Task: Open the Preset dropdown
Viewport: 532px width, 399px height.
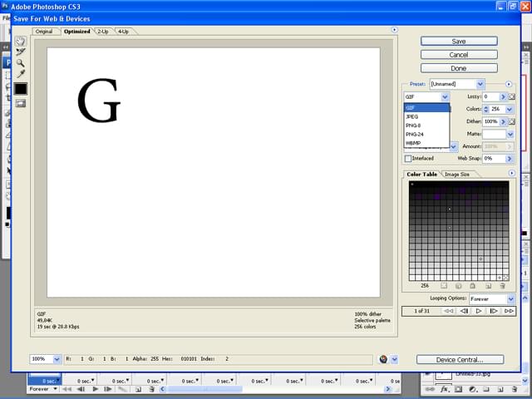Action: coord(480,84)
